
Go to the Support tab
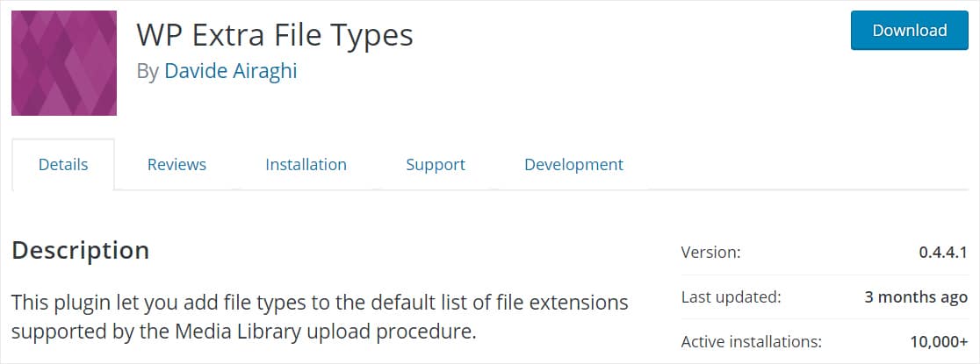point(436,165)
